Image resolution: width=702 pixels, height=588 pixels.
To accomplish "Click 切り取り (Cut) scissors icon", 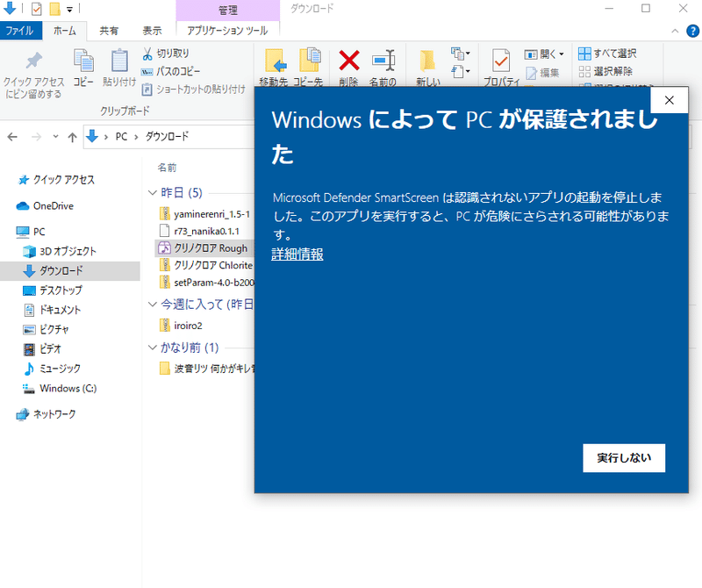I will (x=147, y=54).
